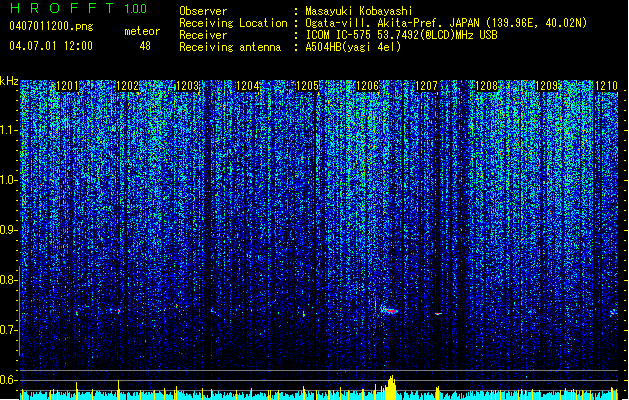The height and width of the screenshot is (400, 629).
Task: Click the Receiving antenna label
Action: (x=230, y=47)
